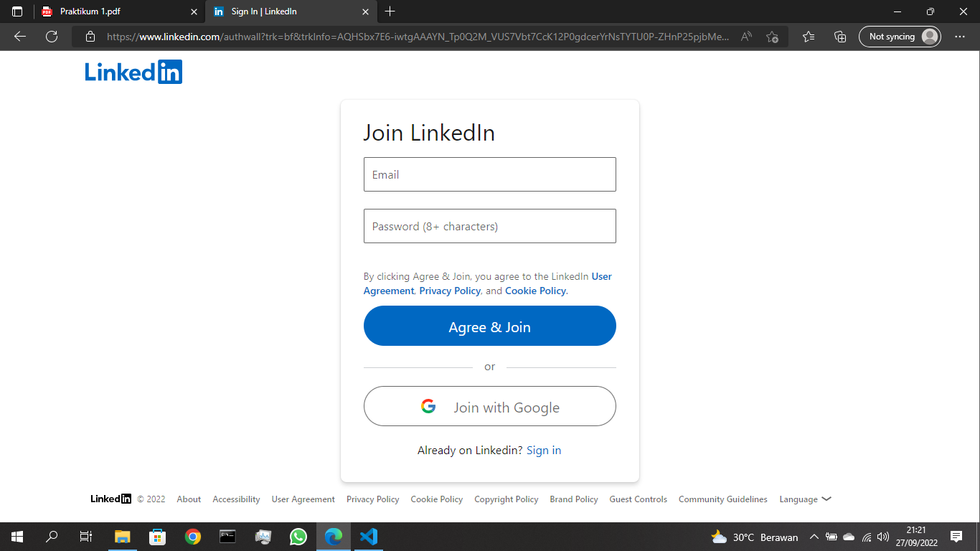Launch File Explorer from the taskbar
980x551 pixels.
[123, 537]
